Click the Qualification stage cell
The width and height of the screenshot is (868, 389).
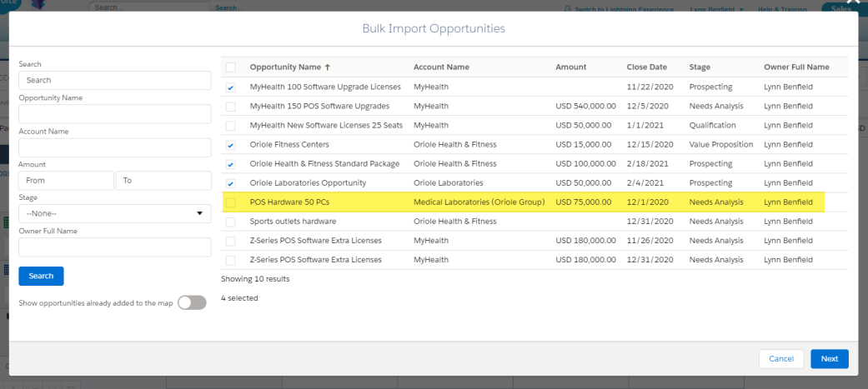712,125
